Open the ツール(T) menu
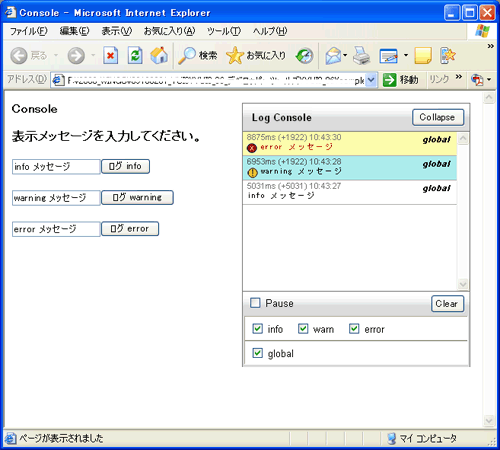 tap(224, 31)
